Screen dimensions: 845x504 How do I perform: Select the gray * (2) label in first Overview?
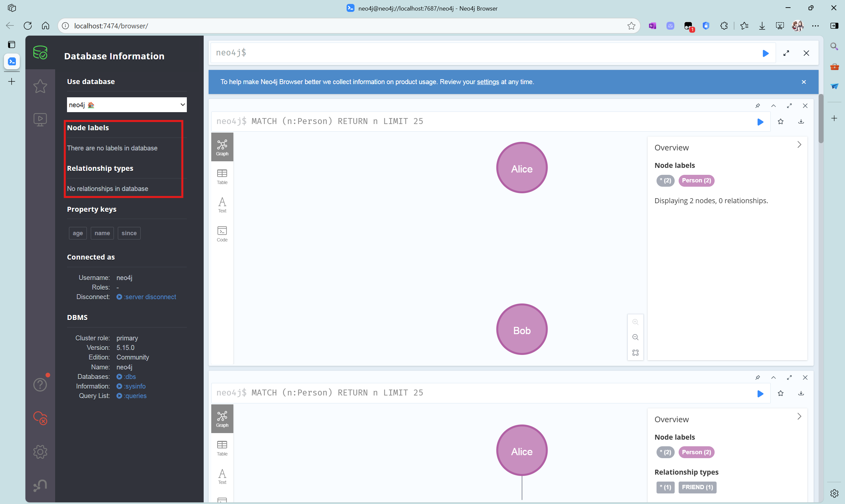(665, 180)
